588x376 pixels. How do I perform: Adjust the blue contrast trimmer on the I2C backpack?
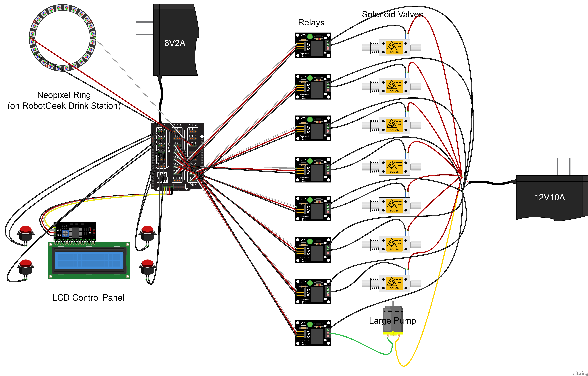65,233
